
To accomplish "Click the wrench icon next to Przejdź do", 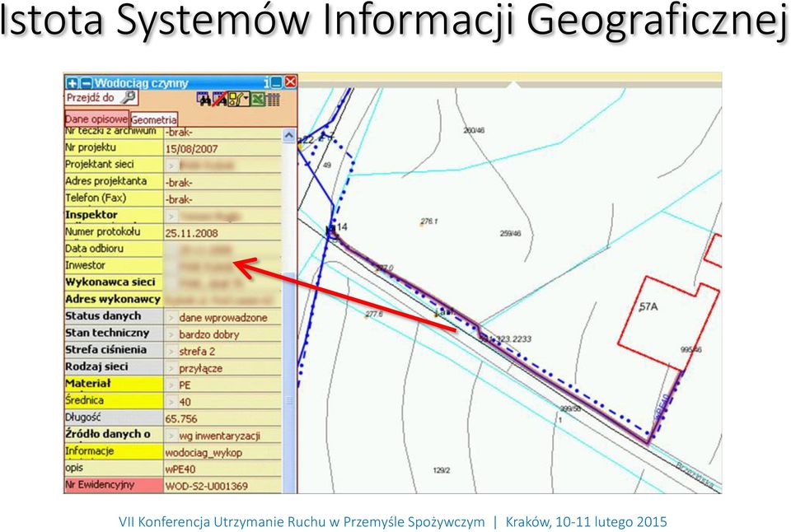I will pyautogui.click(x=129, y=97).
